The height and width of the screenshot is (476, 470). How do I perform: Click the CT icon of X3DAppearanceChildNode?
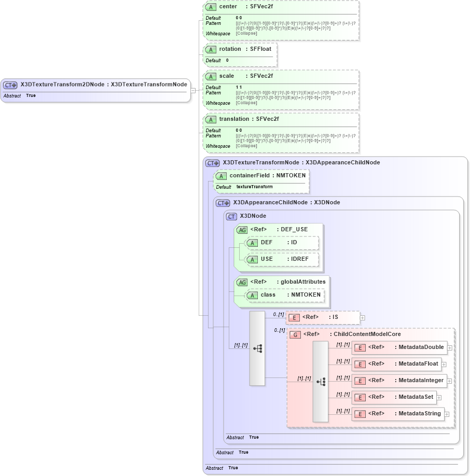[223, 203]
